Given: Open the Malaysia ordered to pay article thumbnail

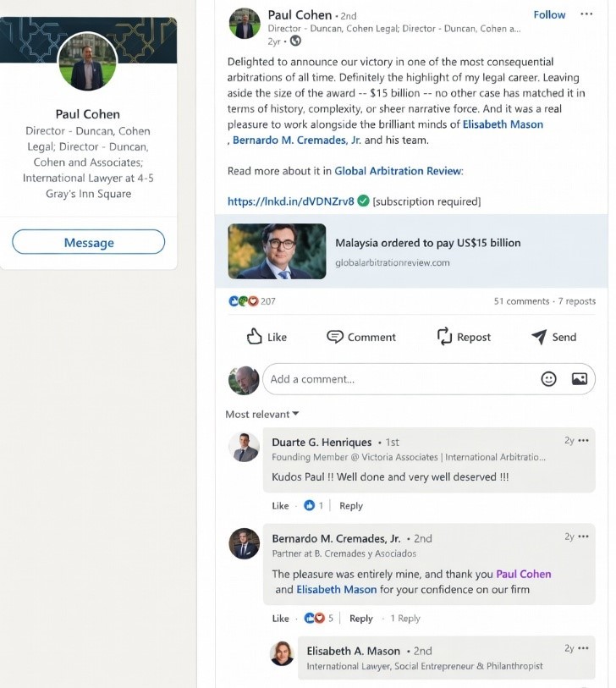Looking at the screenshot, I should coord(277,251).
